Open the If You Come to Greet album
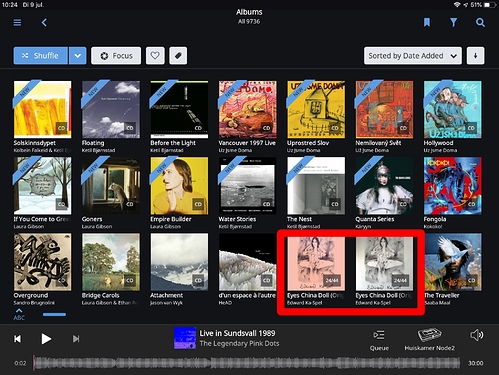Image resolution: width=499 pixels, height=375 pixels. coord(42,186)
